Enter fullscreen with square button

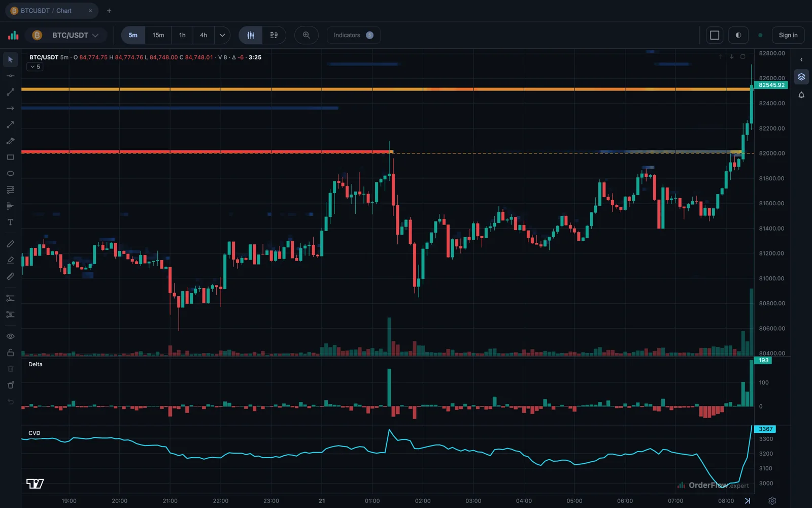(x=715, y=35)
